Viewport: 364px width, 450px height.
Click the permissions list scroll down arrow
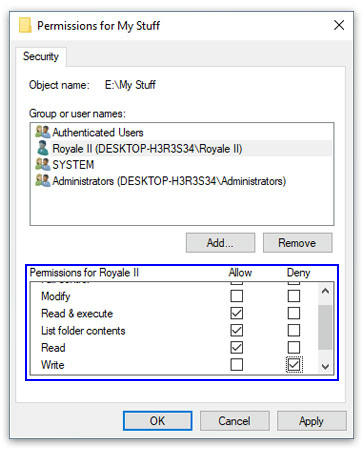pos(325,366)
